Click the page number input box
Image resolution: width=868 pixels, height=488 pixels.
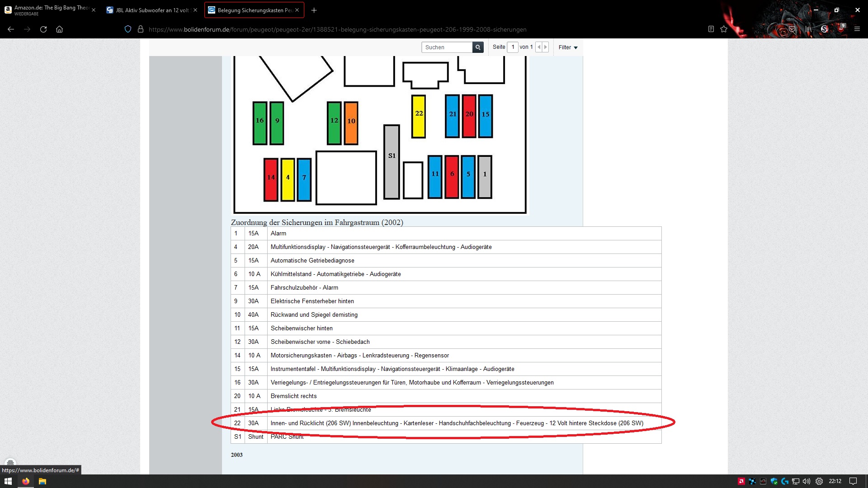[513, 47]
